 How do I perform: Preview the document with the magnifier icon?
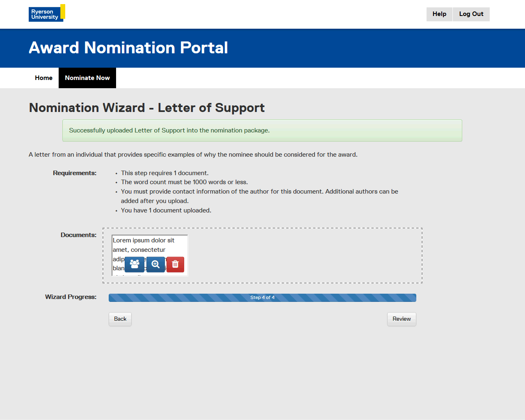pos(155,265)
